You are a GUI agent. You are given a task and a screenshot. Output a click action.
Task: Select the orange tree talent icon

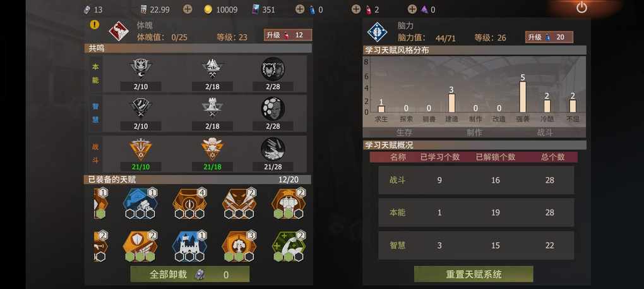coord(239,246)
